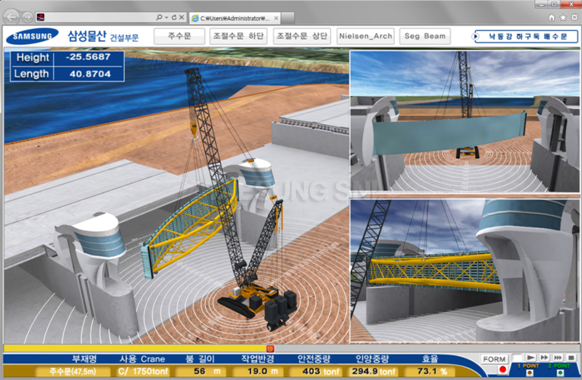Click the red marker on the yellow timeline

tap(270, 348)
